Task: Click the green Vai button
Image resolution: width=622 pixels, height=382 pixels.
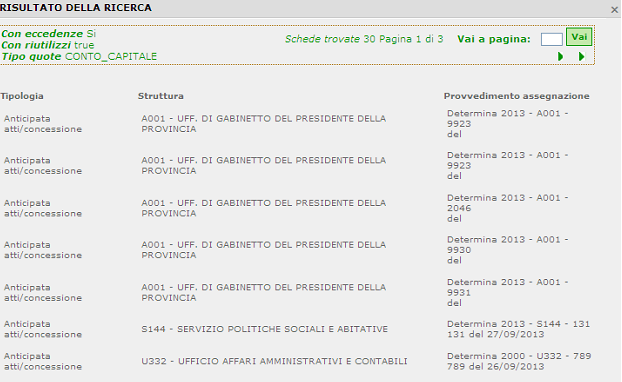Action: coord(579,37)
